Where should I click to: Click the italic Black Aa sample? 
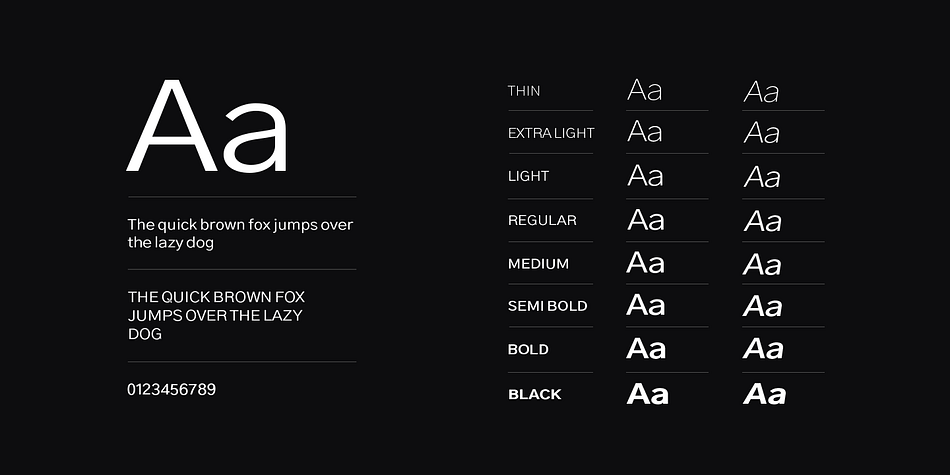pyautogui.click(x=765, y=394)
